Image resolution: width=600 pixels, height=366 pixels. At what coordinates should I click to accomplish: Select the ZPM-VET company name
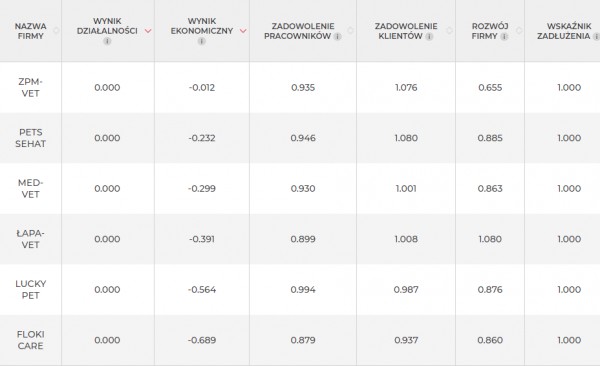tap(31, 87)
